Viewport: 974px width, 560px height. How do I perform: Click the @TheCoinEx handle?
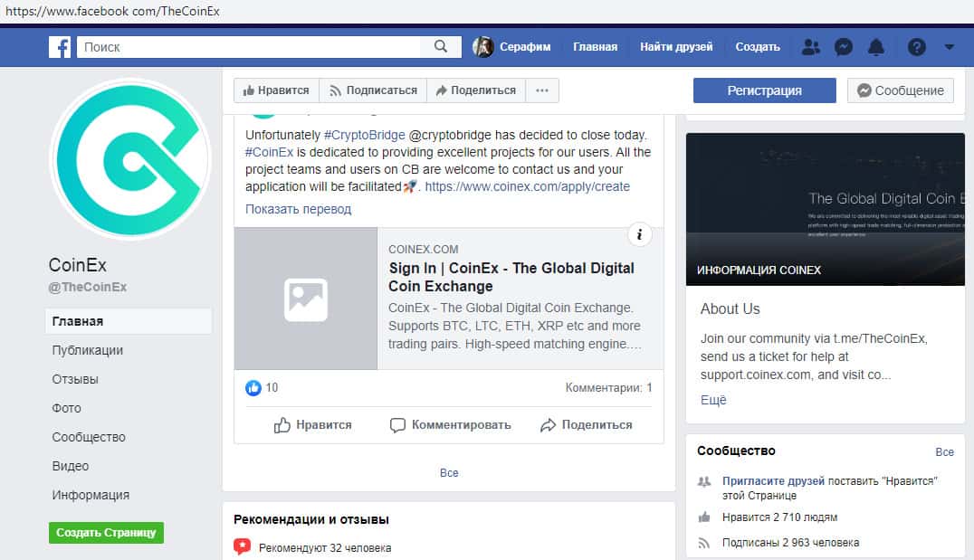tap(88, 287)
